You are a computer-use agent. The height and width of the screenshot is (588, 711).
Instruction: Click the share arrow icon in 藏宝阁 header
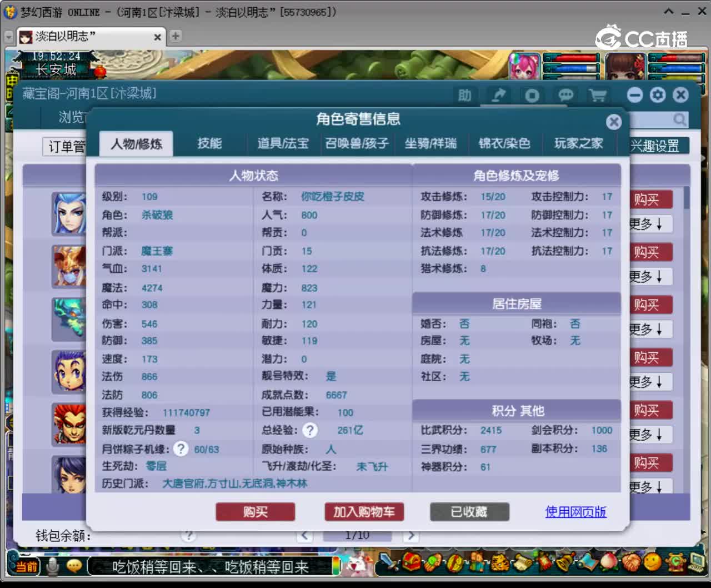(x=498, y=95)
